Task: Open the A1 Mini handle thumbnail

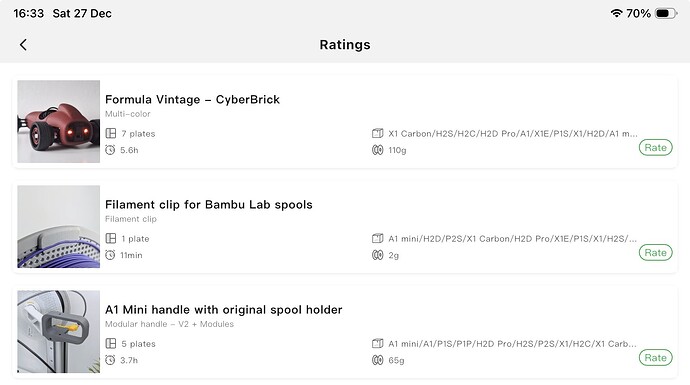Action: point(59,332)
